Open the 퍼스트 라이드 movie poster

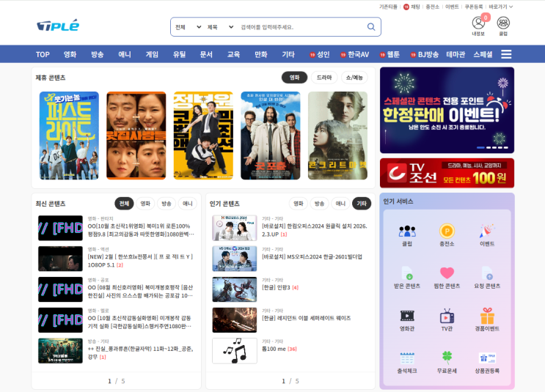[69, 136]
